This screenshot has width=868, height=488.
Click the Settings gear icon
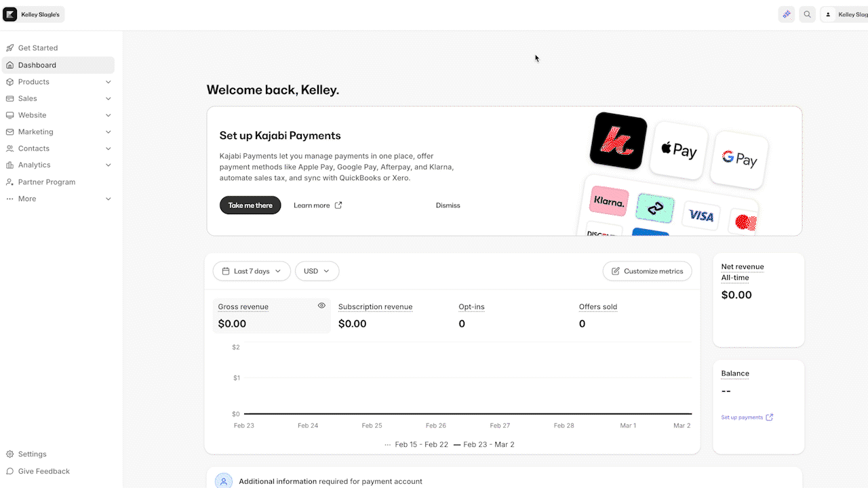[x=10, y=454]
